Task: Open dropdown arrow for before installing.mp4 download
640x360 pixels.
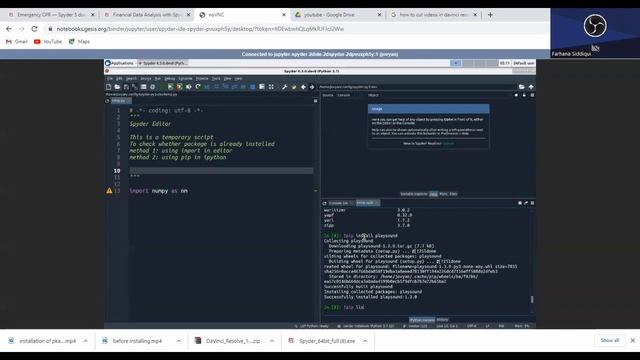Action: pos(179,341)
